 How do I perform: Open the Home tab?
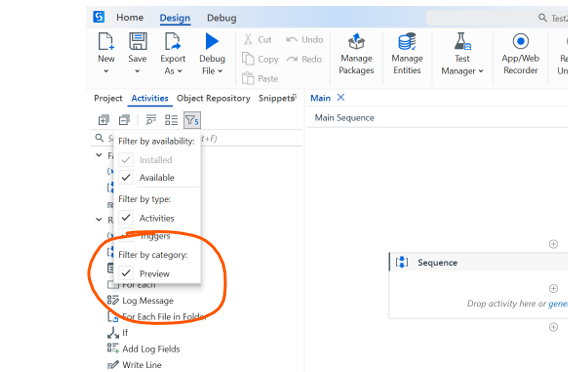click(x=130, y=17)
